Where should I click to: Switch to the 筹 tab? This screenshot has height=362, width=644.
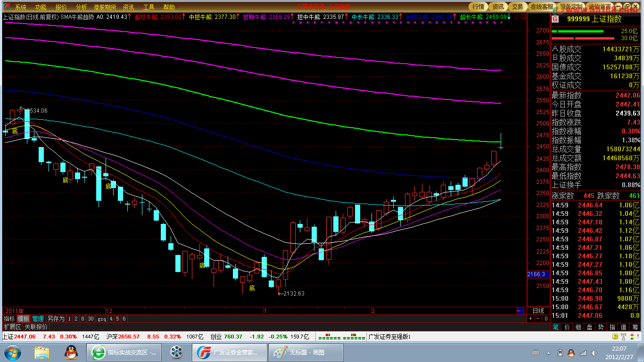coord(635,327)
